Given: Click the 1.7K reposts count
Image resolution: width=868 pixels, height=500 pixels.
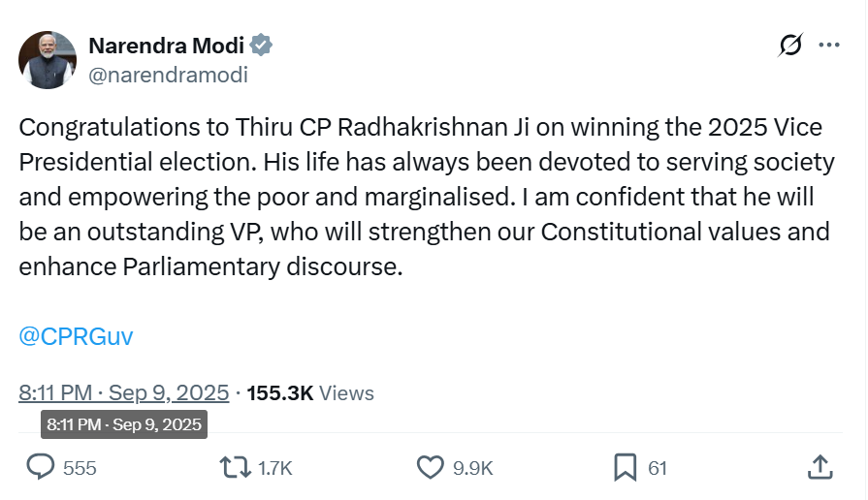Looking at the screenshot, I should 275,469.
